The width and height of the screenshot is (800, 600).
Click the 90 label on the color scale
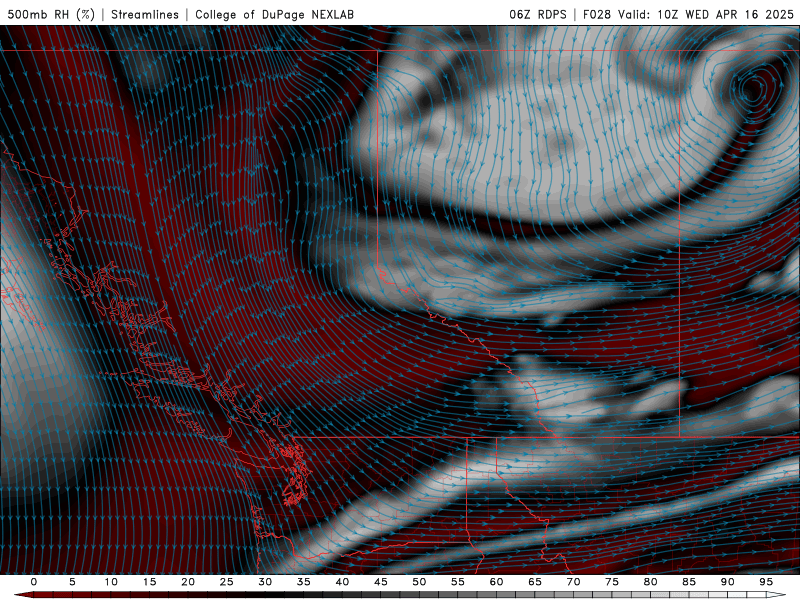[x=727, y=582]
